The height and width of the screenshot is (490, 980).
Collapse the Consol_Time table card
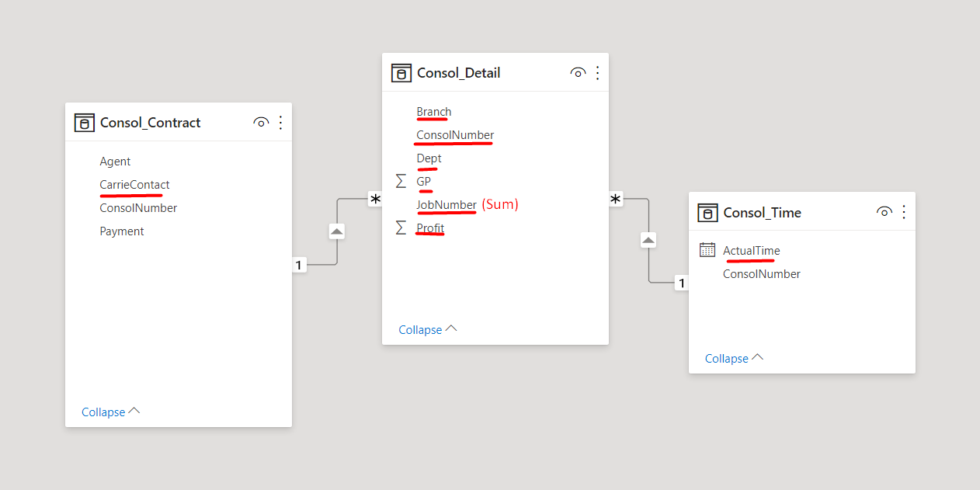click(735, 358)
